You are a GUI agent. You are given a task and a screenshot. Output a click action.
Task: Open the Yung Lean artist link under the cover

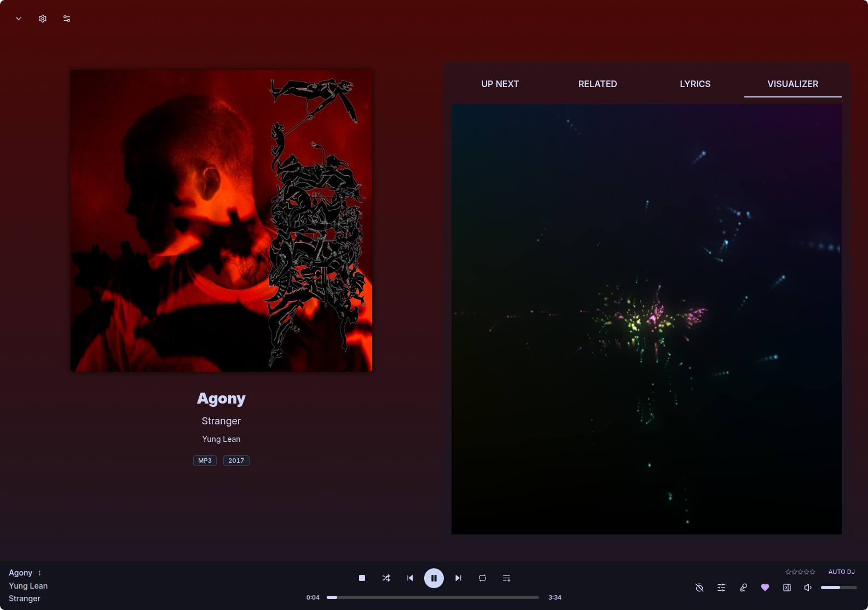click(221, 439)
